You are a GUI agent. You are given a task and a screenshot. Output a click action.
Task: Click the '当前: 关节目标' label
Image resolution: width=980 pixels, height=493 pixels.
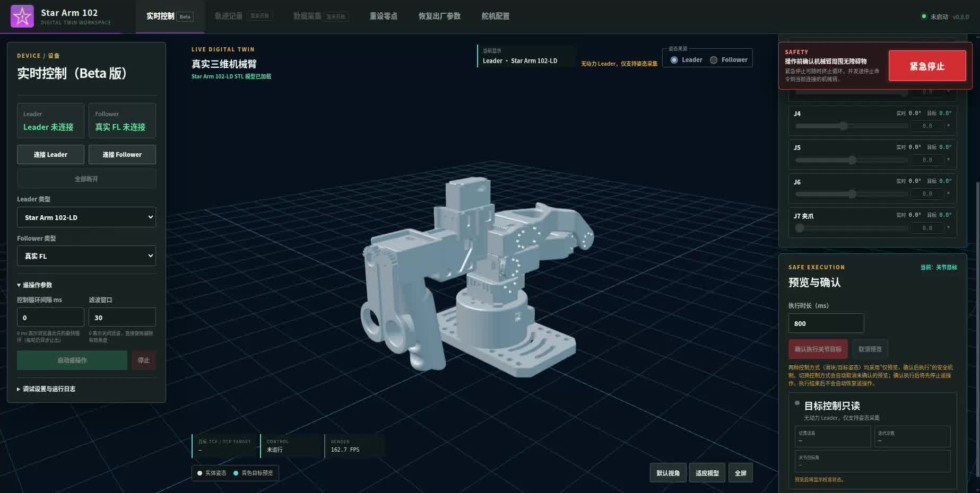pos(939,267)
